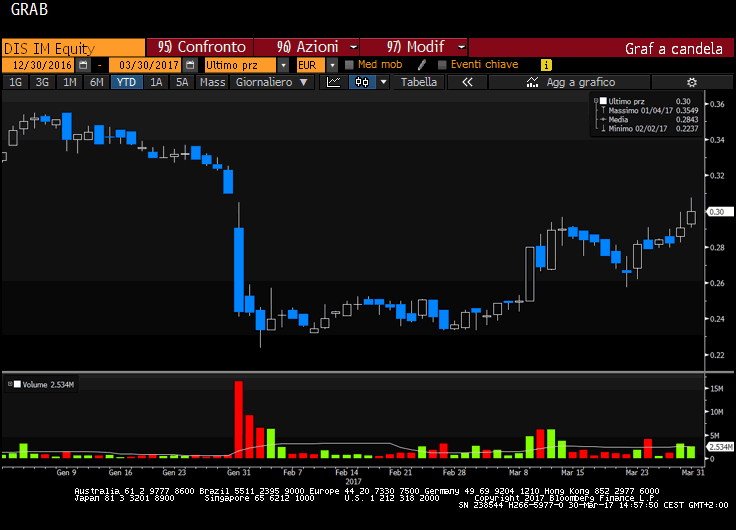This screenshot has width=736, height=530.
Task: Click the 0.30 last price axis label
Action: (x=718, y=212)
